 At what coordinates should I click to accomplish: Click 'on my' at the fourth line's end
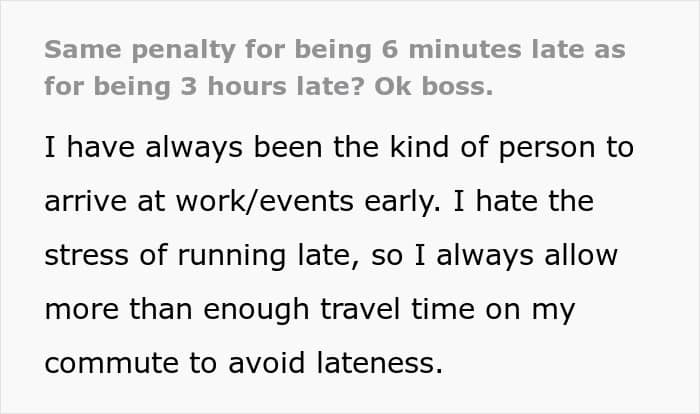click(530, 309)
